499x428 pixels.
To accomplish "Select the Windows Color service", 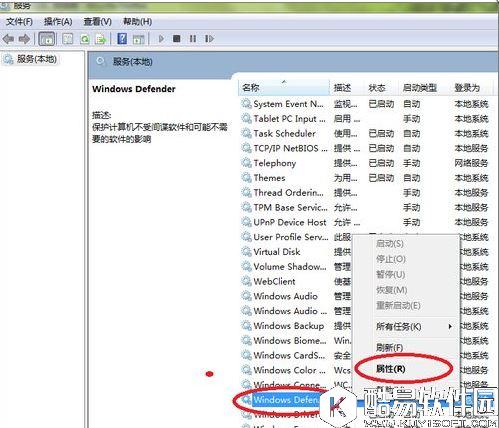I will pyautogui.click(x=289, y=370).
